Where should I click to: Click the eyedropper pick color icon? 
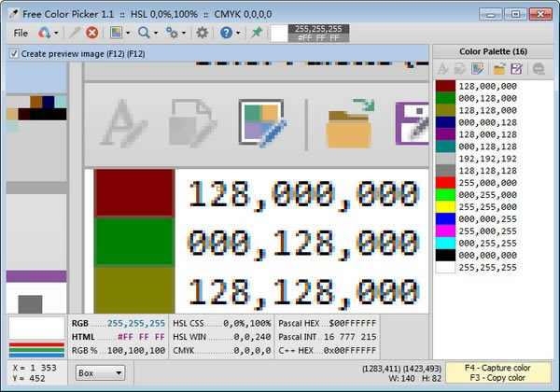pyautogui.click(x=73, y=33)
